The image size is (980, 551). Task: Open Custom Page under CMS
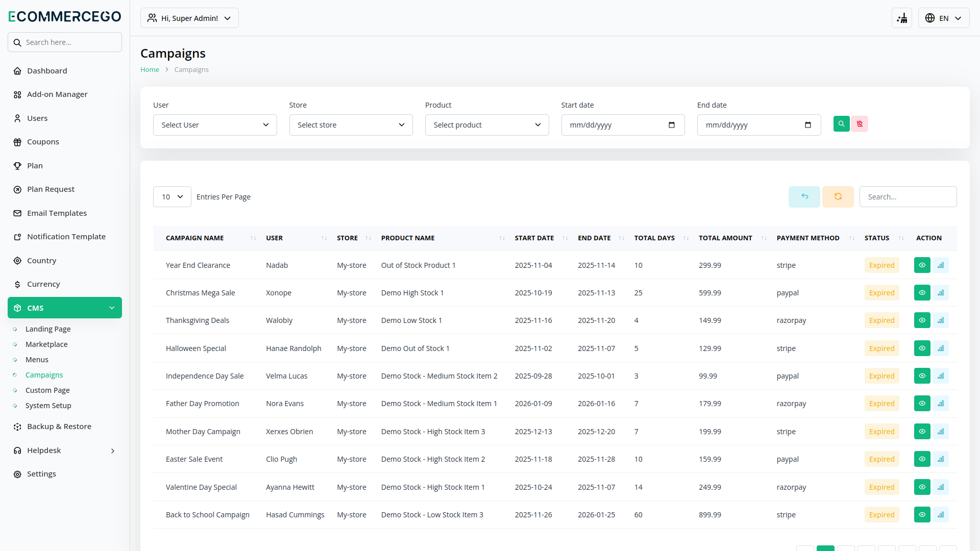(x=47, y=390)
